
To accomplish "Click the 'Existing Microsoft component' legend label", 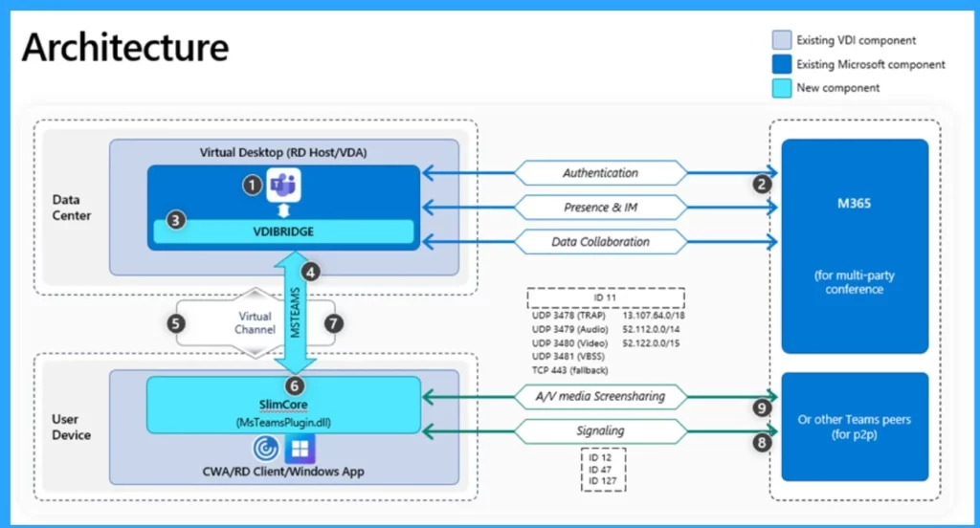I will coord(871,64).
